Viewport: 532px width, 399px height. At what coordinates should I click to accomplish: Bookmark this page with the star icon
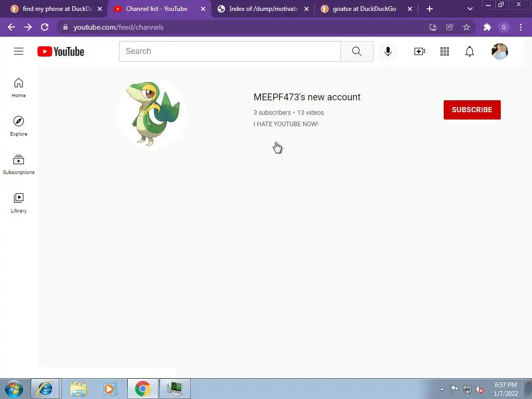(467, 27)
